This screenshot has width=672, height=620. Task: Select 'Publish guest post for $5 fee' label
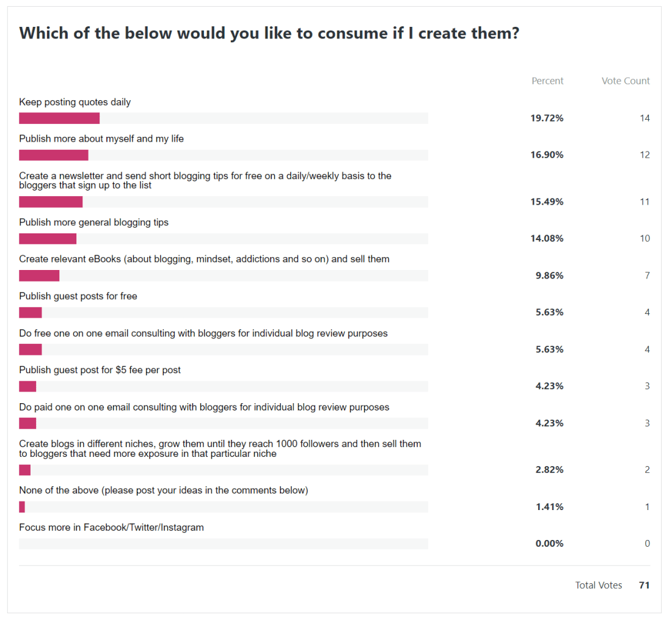point(100,370)
